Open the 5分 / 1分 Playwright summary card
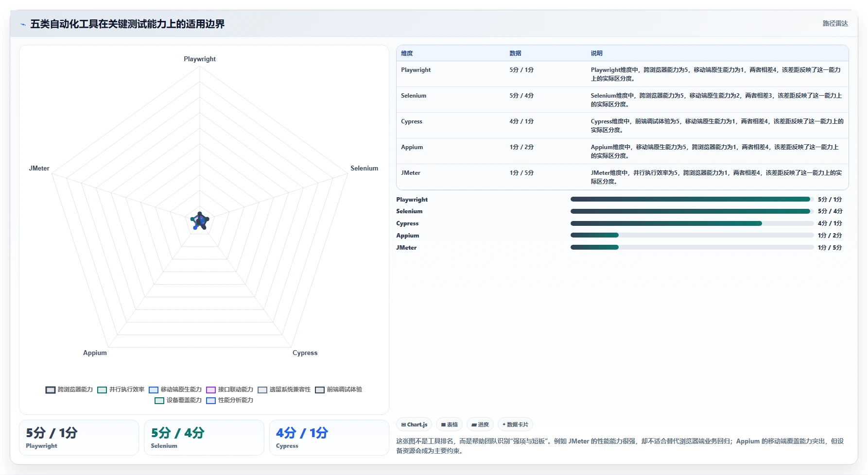This screenshot has width=868, height=475. (79, 438)
